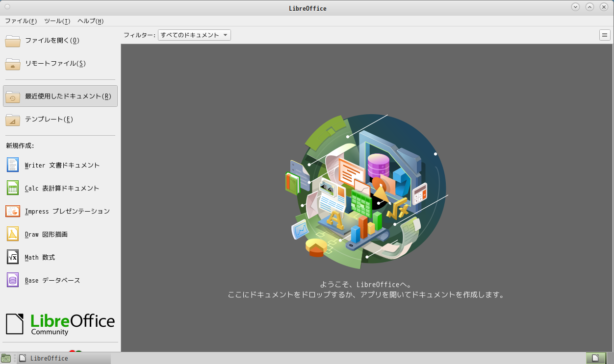
Task: Click the Calc spreadsheet icon
Action: pyautogui.click(x=13, y=188)
